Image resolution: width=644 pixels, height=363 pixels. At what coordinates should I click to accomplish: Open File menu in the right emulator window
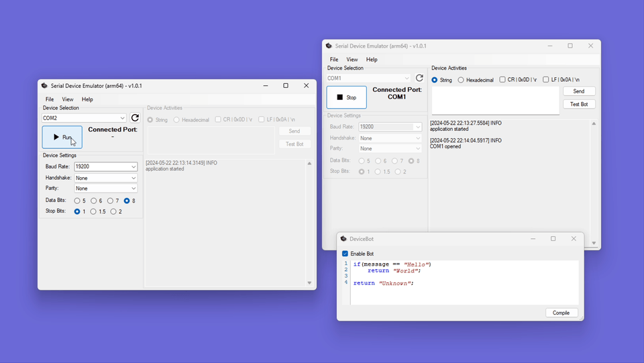[x=334, y=60]
